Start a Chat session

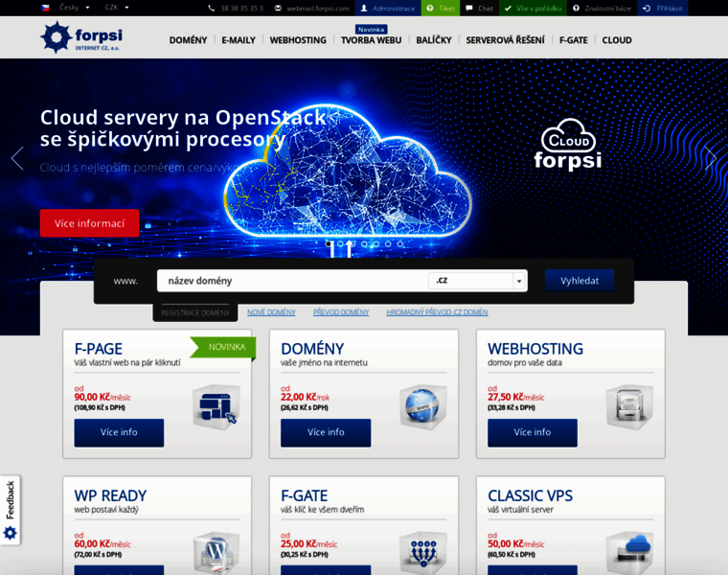480,8
